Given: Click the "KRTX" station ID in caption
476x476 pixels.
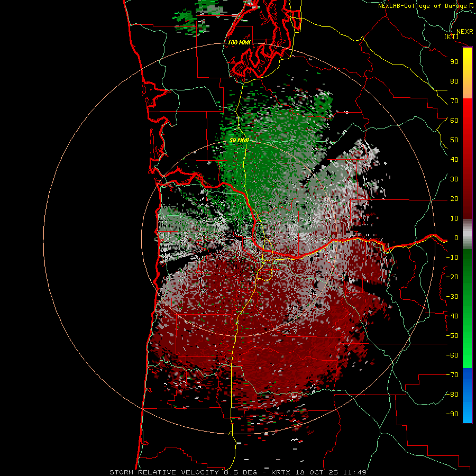Looking at the screenshot, I should point(281,472).
